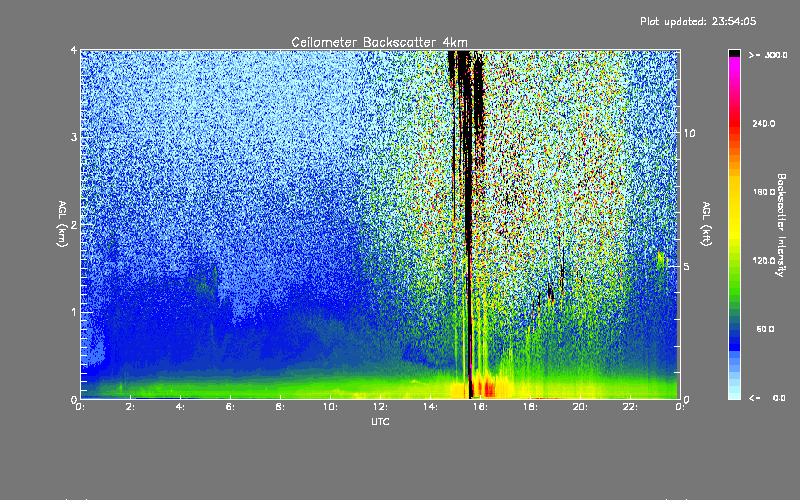Click the '<= 0.0' colorbar label
The width and height of the screenshot is (800, 500).
[767, 398]
